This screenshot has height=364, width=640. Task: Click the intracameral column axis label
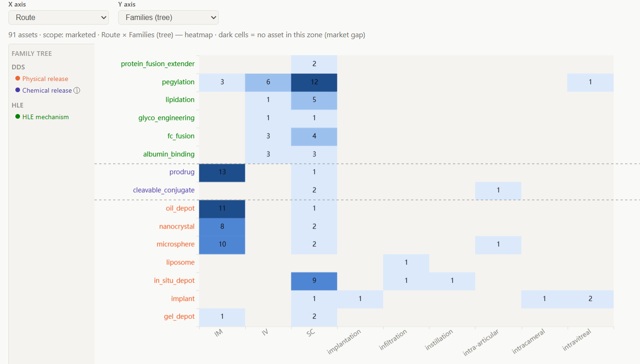[528, 342]
